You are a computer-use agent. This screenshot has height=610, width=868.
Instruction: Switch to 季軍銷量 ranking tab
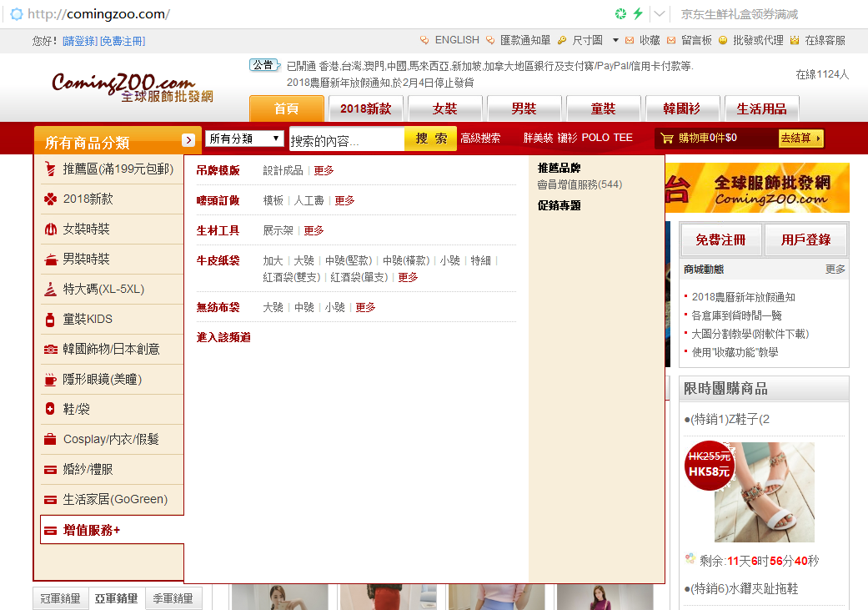[x=173, y=598]
